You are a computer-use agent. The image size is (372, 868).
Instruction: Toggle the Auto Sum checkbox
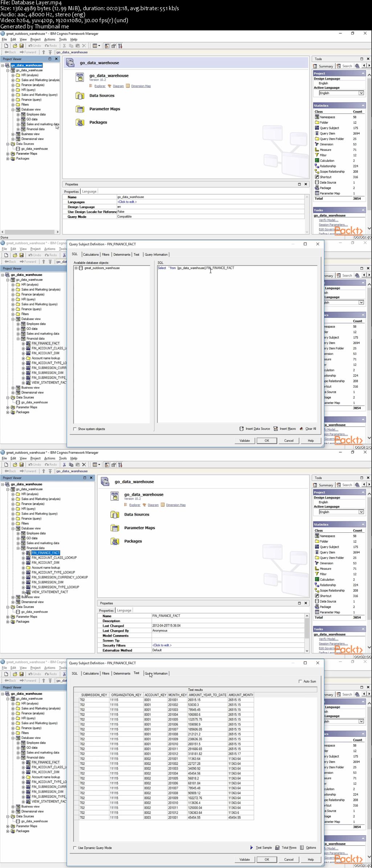click(300, 681)
